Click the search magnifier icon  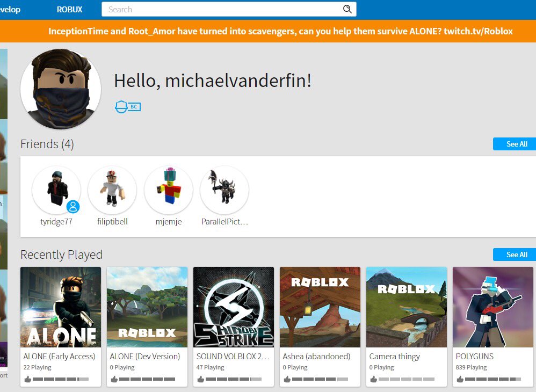[347, 9]
